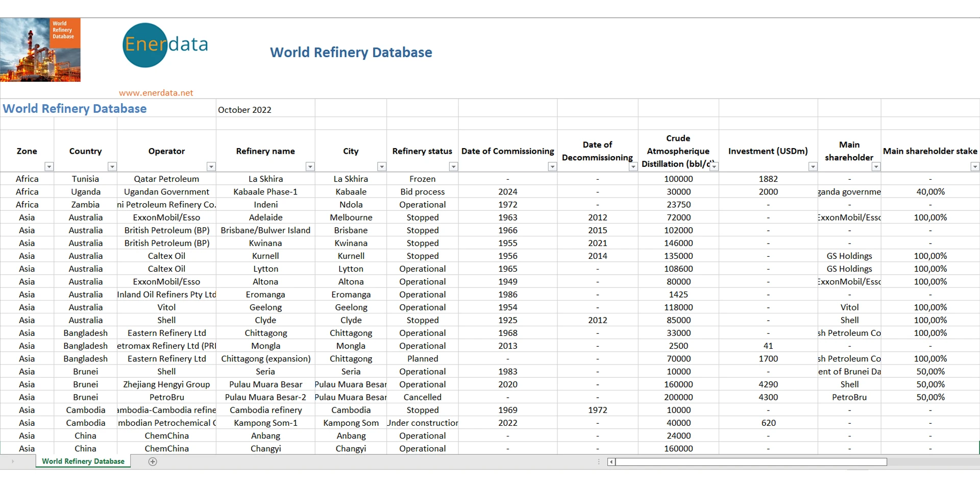Select the Investment (USDm) column header
The height and width of the screenshot is (486, 980).
[x=768, y=151]
